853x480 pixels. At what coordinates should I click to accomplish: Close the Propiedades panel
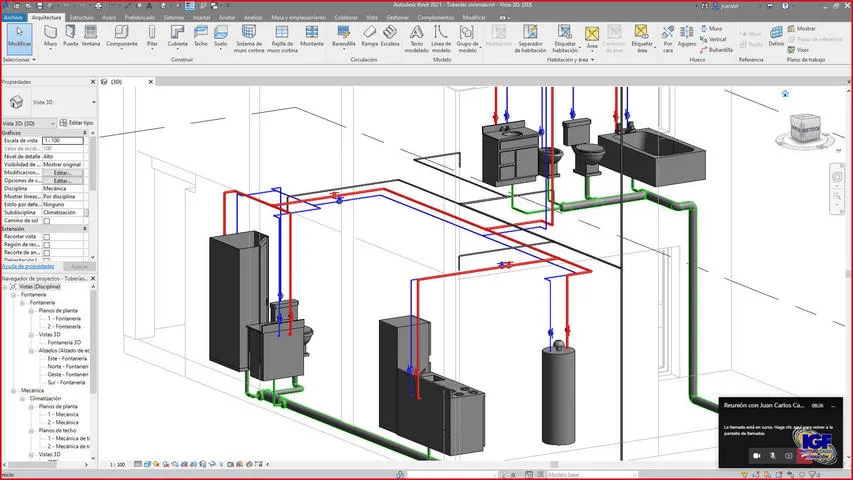[92, 82]
